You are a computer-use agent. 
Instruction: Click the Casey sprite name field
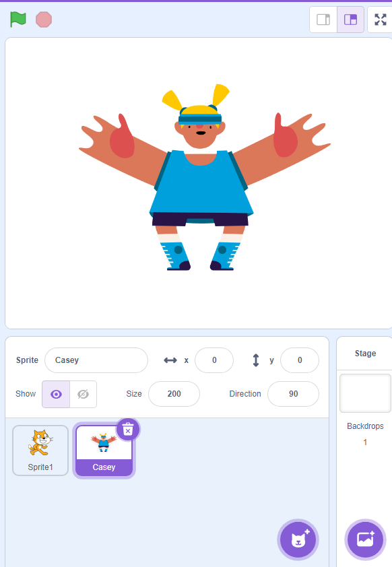pos(96,360)
